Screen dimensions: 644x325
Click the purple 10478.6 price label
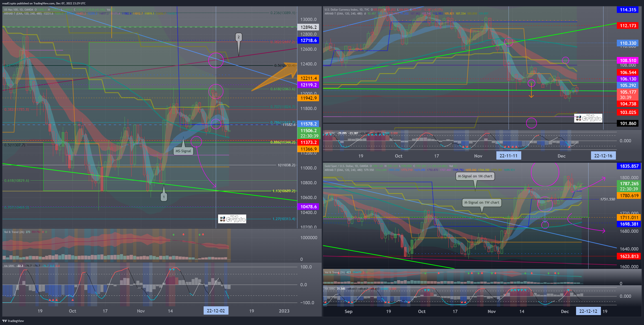coord(308,207)
